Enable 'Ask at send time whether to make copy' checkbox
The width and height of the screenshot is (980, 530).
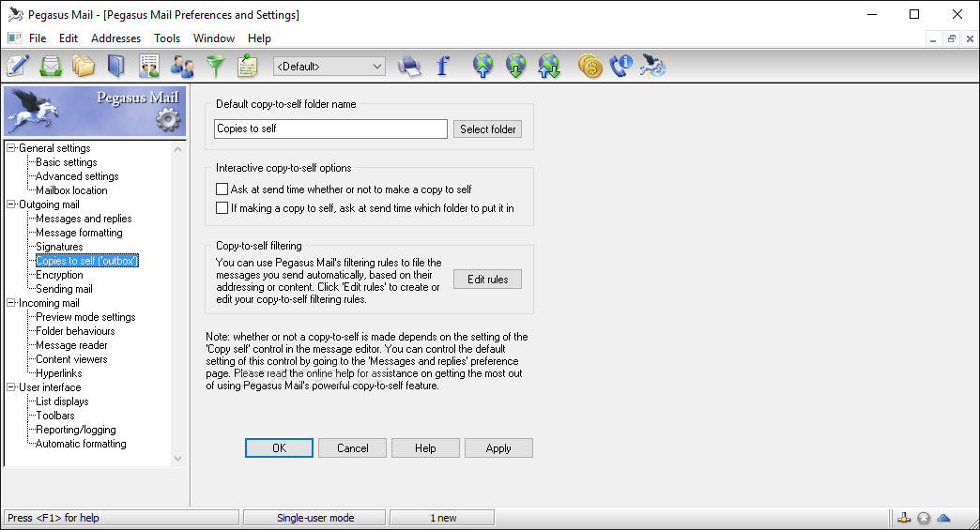222,189
